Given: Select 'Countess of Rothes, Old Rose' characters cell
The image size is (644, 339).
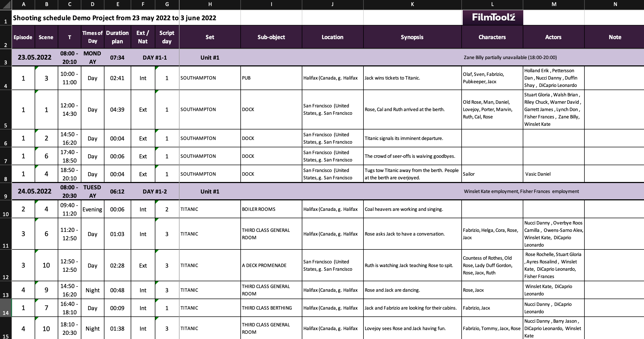Looking at the screenshot, I should tap(492, 265).
